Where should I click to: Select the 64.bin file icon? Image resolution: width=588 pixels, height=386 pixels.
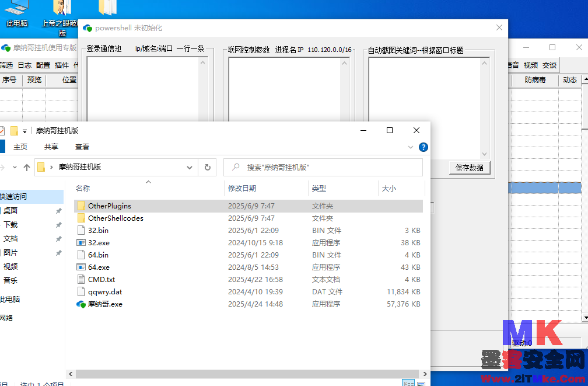point(81,255)
